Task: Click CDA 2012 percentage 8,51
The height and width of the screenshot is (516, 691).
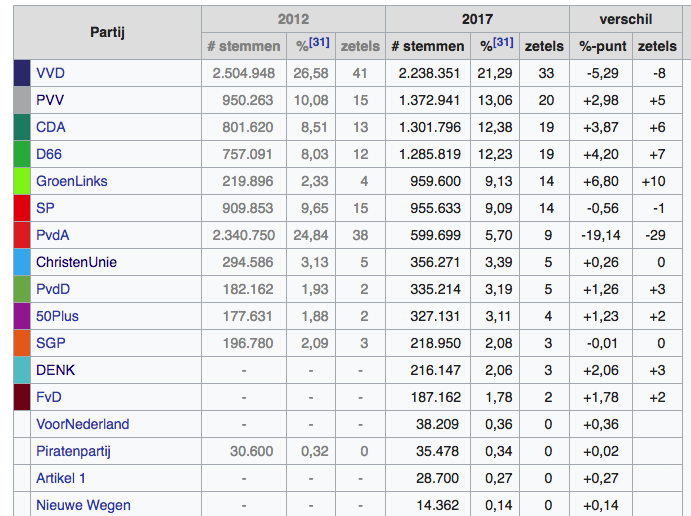Action: tap(314, 127)
